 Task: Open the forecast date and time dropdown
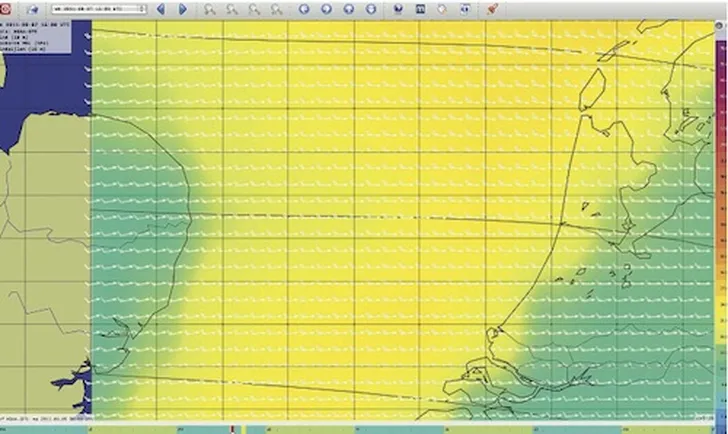coord(98,8)
